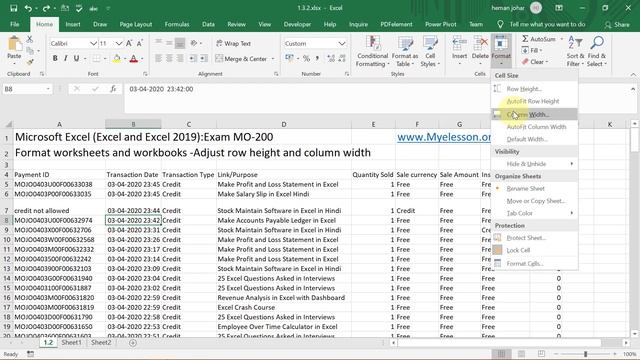Viewport: 640px width, 360px height.
Task: Open the Custom number format dropdown
Action: pyautogui.click(x=342, y=43)
